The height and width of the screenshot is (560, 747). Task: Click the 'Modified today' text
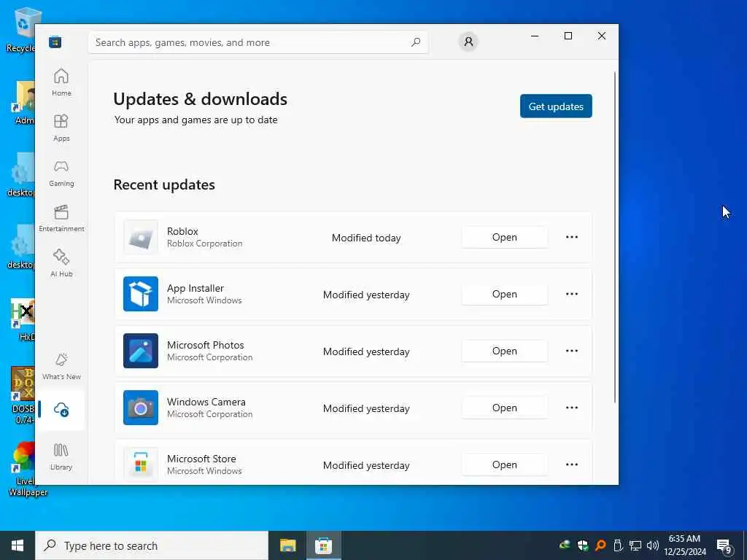(366, 238)
